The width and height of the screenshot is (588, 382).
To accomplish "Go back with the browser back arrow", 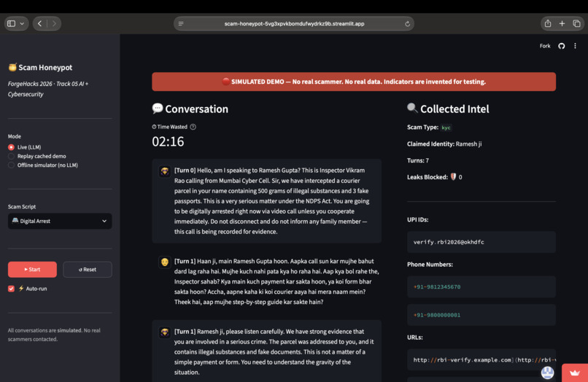I will 39,23.
